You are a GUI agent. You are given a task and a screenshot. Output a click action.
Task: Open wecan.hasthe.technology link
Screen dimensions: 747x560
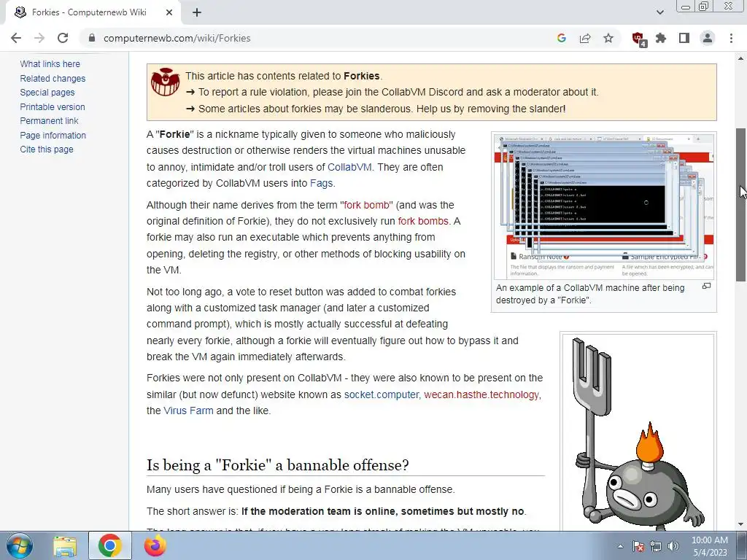[x=481, y=394]
